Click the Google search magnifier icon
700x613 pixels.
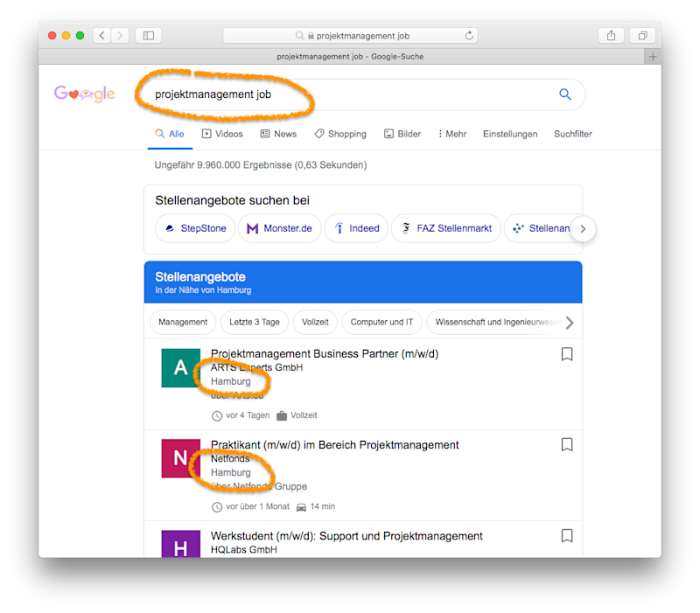(x=565, y=94)
